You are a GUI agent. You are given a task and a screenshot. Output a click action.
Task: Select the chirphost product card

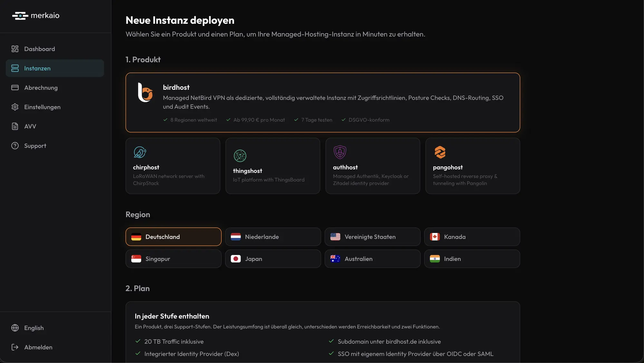pyautogui.click(x=173, y=166)
